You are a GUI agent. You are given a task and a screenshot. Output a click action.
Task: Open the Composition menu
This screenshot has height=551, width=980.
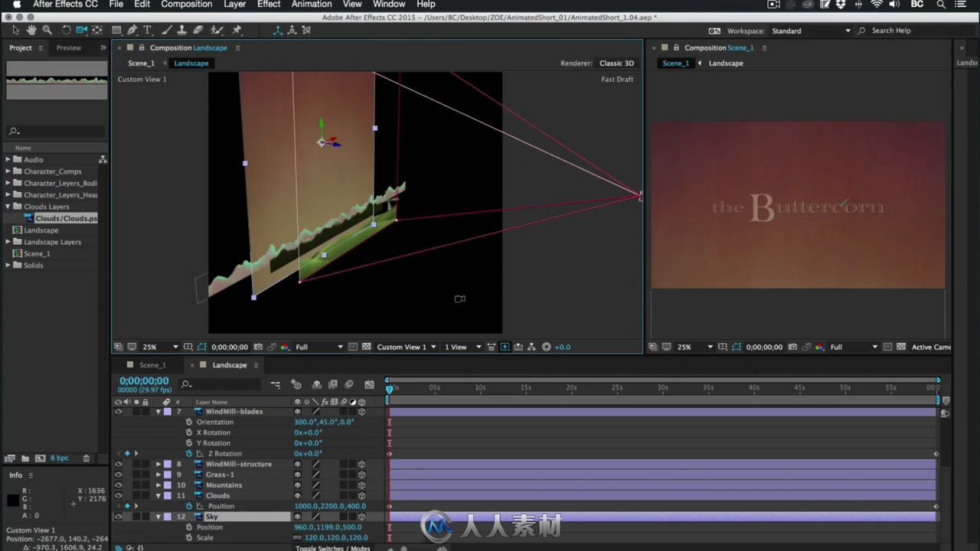[186, 5]
